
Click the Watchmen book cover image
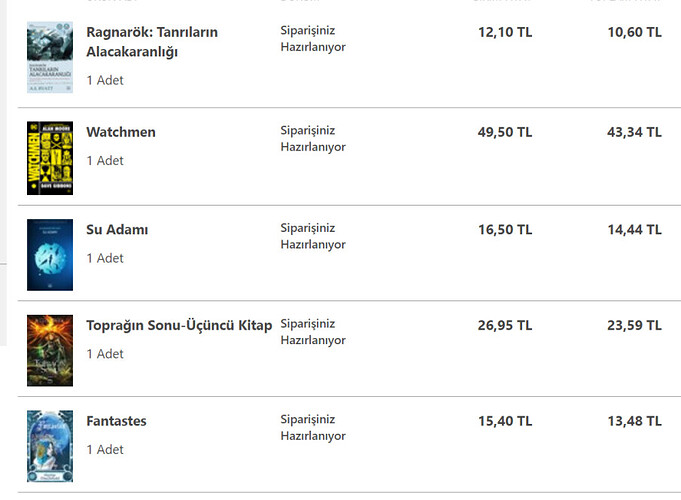49,158
